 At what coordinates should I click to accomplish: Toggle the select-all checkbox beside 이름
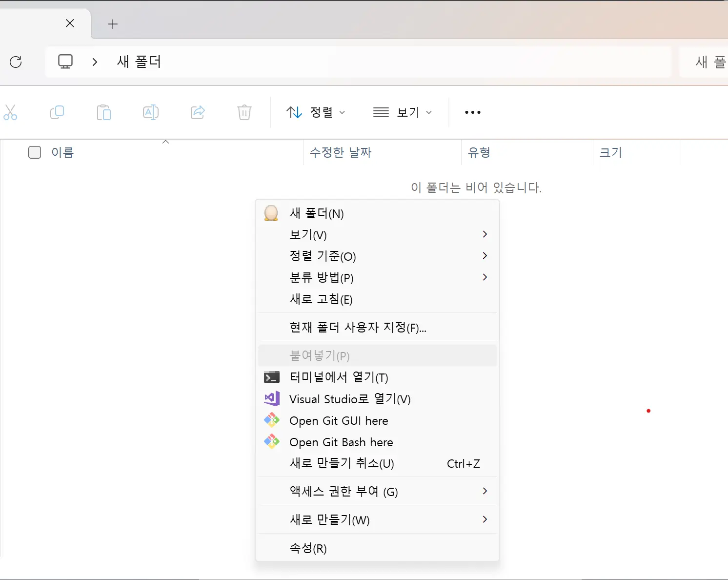tap(35, 152)
